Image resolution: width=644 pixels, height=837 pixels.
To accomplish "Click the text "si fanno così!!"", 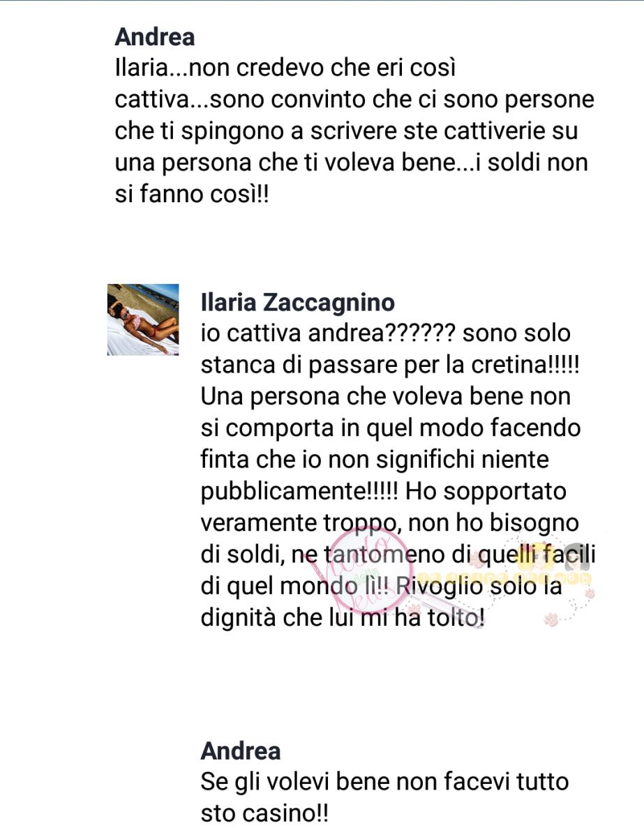I will click(x=192, y=195).
